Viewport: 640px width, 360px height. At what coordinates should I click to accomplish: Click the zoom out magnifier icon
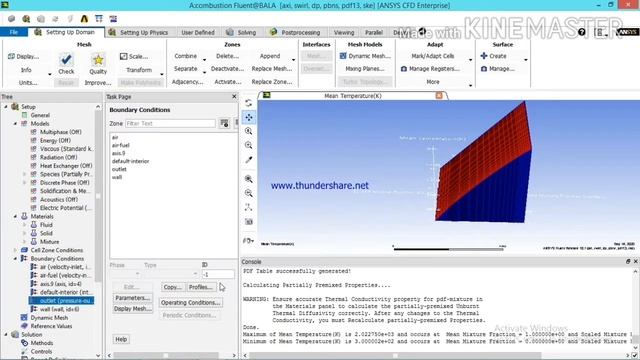(249, 193)
